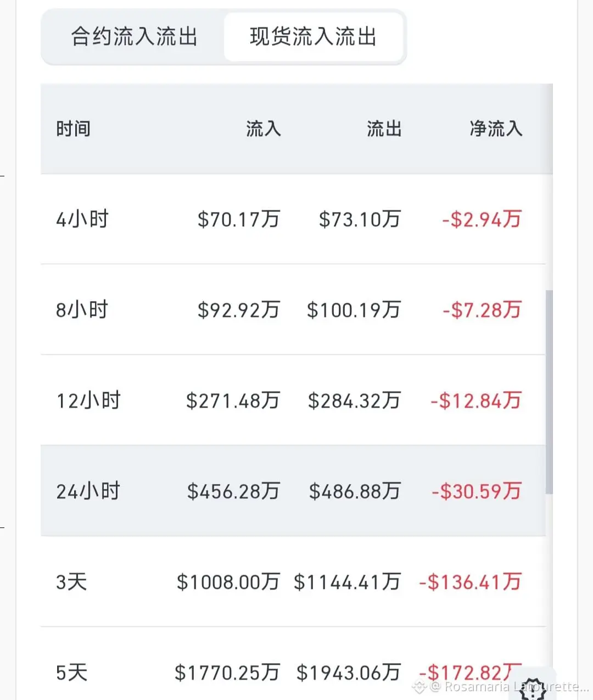
Task: Select the 现货流入流出 tab
Action: 313,37
